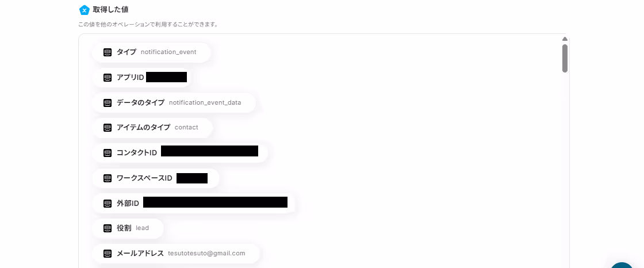Click the Intercom icon beside コンタクトID
This screenshot has width=644, height=268.
click(108, 153)
